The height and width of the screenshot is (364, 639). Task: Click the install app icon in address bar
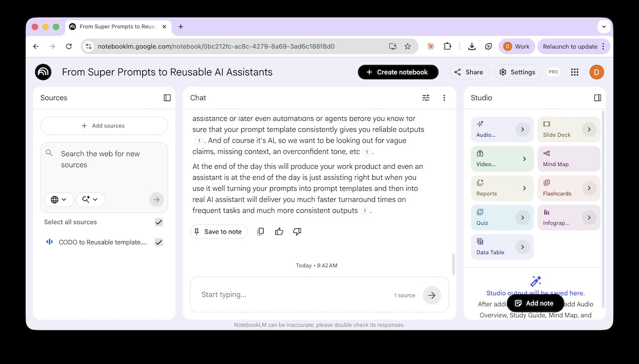(x=393, y=46)
